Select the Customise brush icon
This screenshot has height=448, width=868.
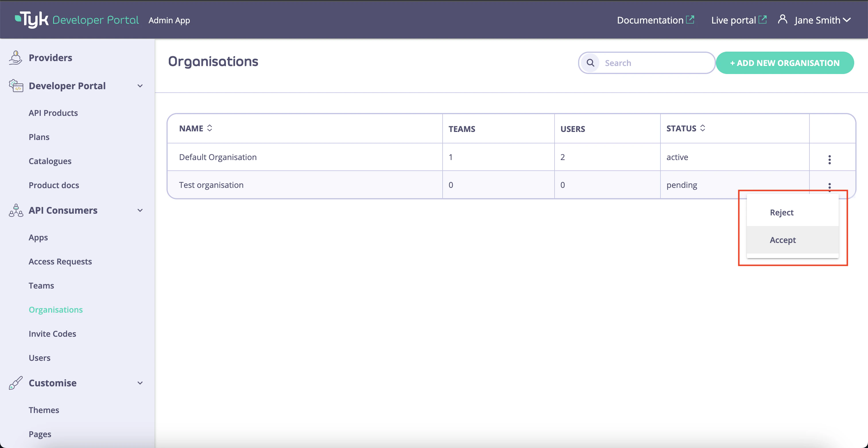(x=15, y=383)
